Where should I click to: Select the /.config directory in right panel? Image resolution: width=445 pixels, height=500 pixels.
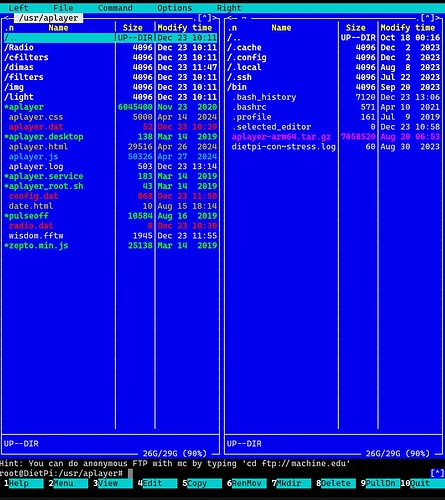tap(333, 57)
